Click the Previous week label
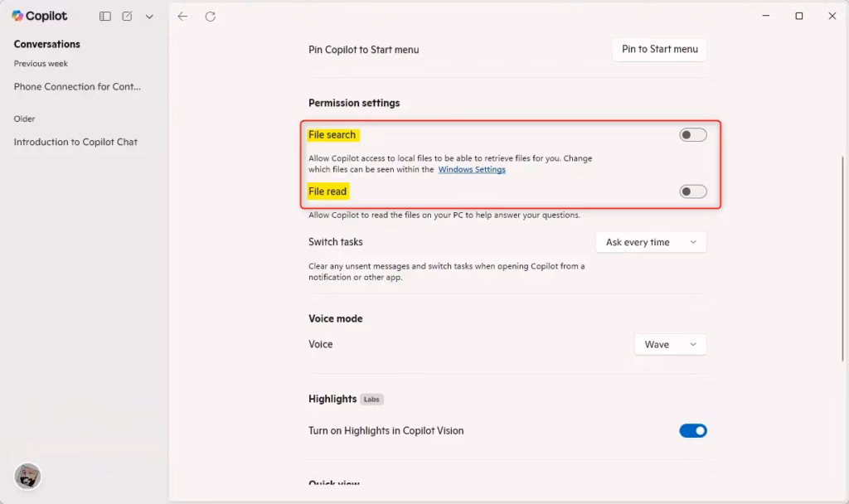 tap(41, 63)
